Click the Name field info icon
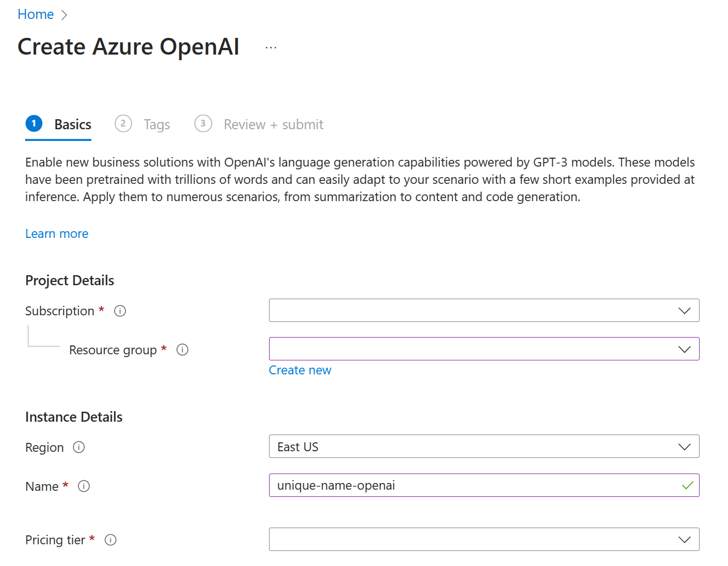Viewport: 728px width, 566px height. tap(84, 486)
